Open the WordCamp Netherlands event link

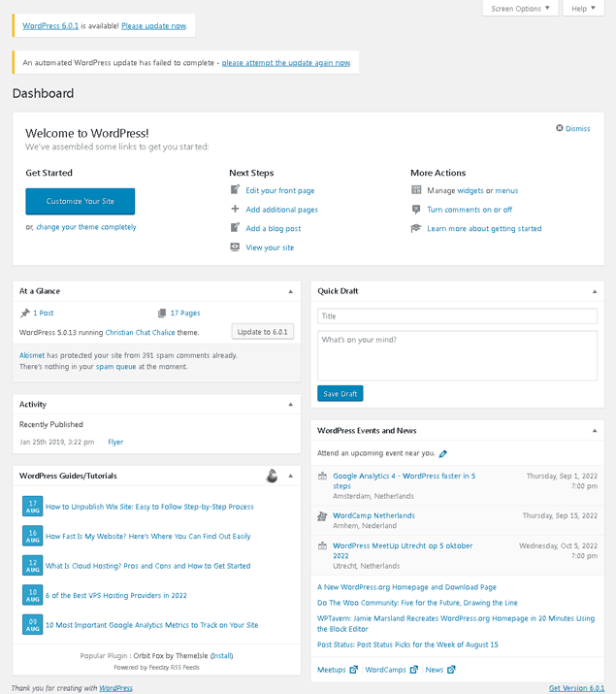(x=373, y=515)
